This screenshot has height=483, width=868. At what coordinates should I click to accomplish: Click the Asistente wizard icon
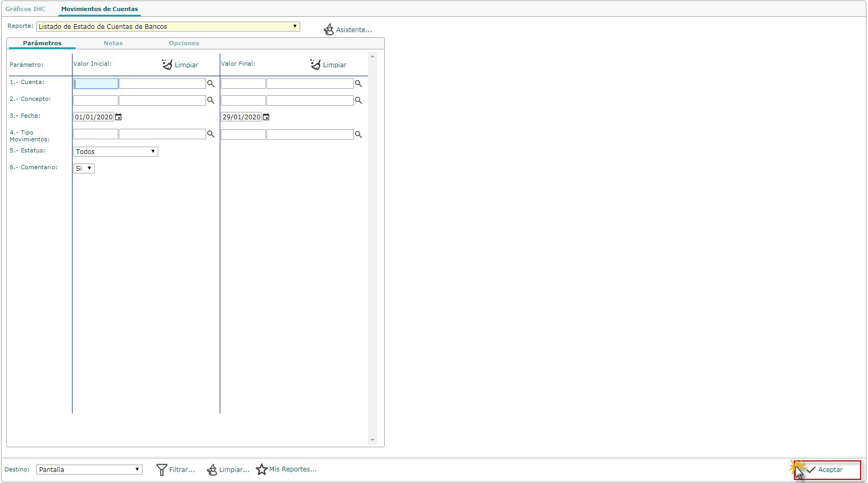coord(329,29)
